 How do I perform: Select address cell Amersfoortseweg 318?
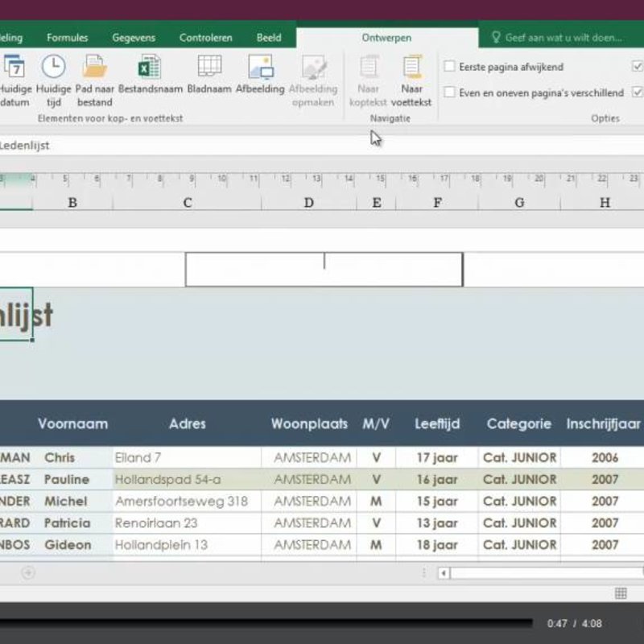click(188, 501)
